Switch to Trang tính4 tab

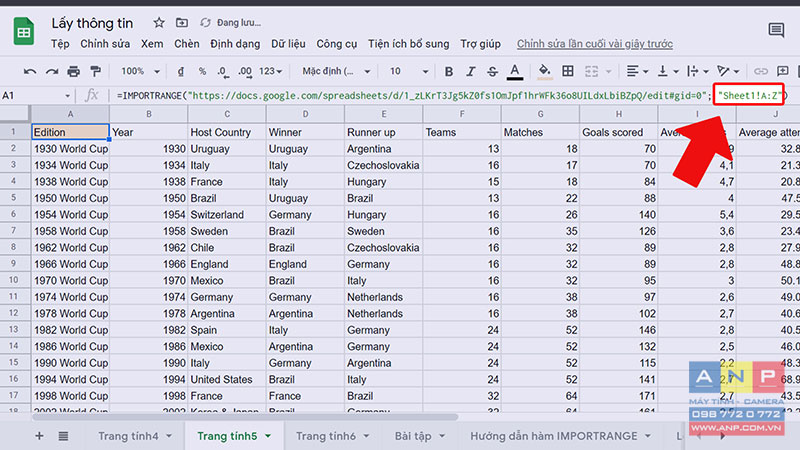[129, 436]
